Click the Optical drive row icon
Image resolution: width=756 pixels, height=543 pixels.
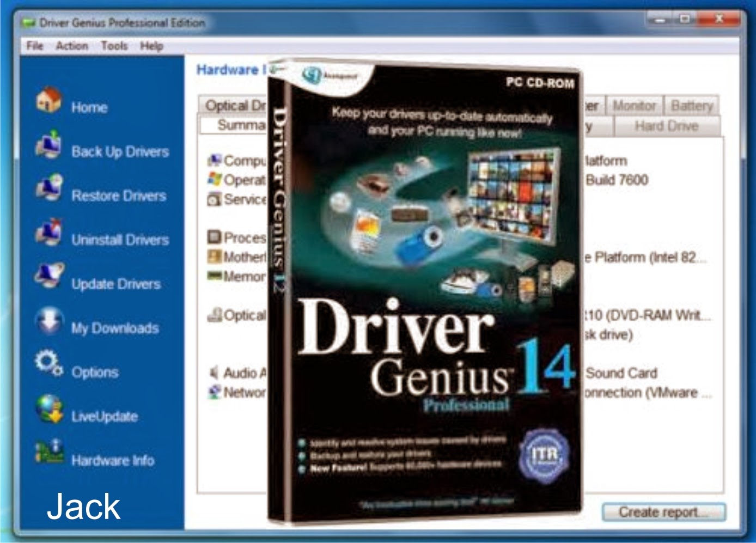coord(215,315)
